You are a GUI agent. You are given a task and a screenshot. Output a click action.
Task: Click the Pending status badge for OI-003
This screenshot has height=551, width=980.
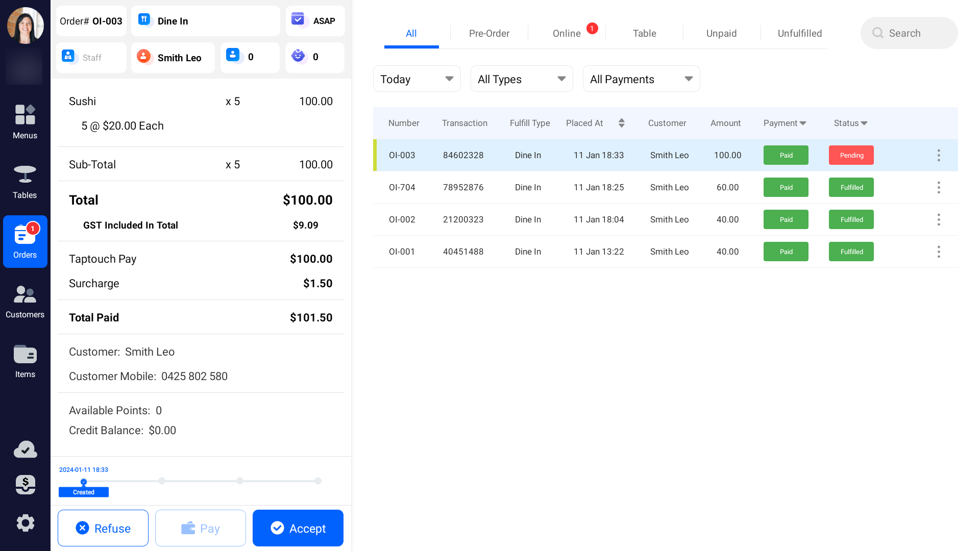[x=851, y=155]
